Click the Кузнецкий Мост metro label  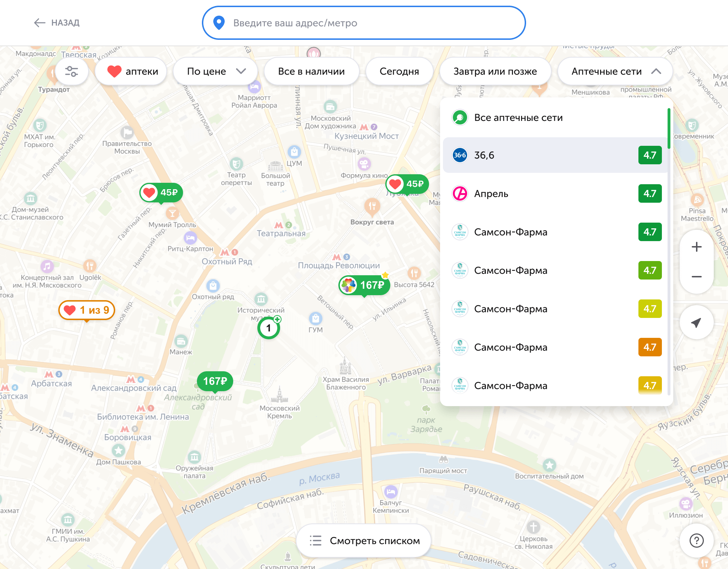(x=366, y=136)
